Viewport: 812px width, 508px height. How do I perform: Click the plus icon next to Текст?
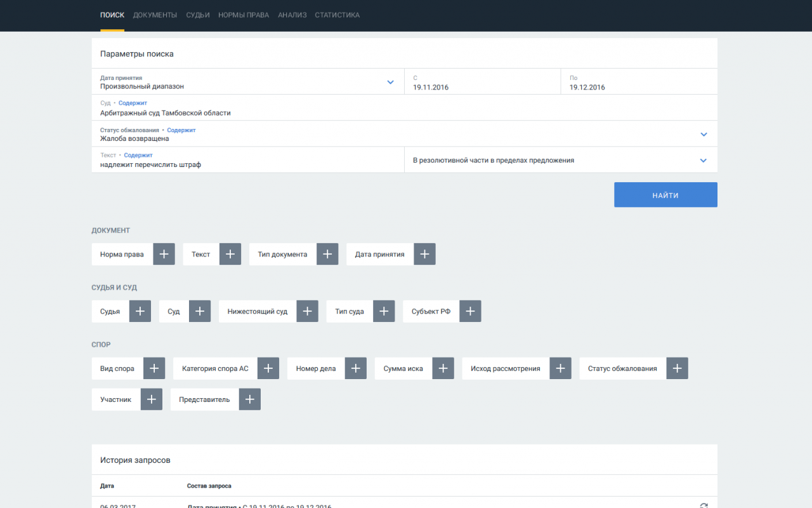(230, 254)
